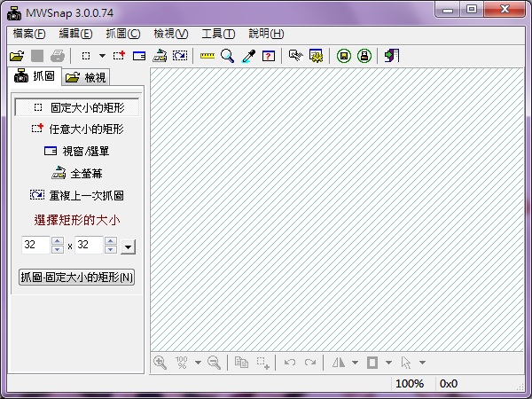Image resolution: width=532 pixels, height=399 pixels.
Task: Click the hatched image preview area
Action: [x=337, y=209]
